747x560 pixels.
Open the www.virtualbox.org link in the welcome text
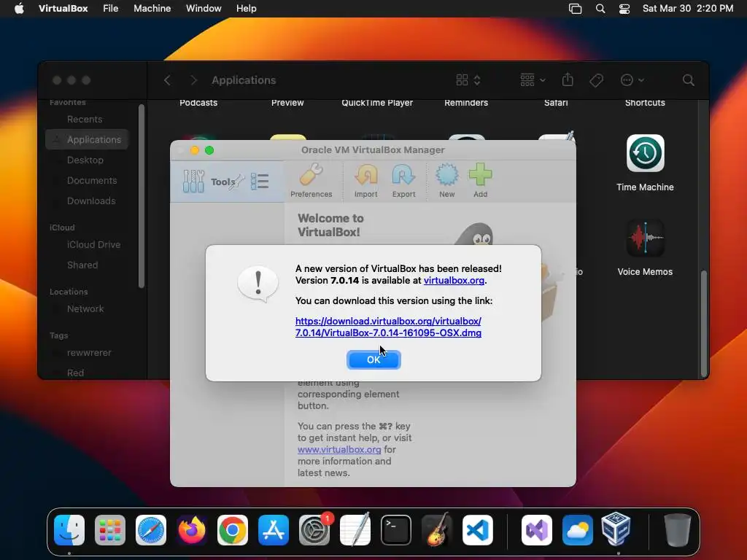point(339,449)
